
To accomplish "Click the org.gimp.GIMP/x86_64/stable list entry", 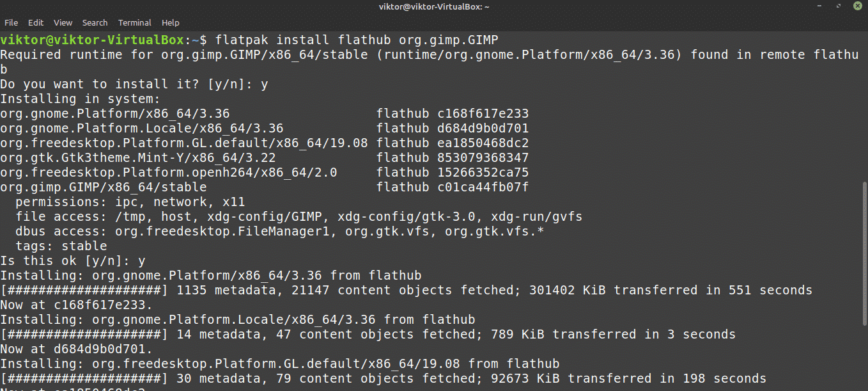I will tap(104, 188).
